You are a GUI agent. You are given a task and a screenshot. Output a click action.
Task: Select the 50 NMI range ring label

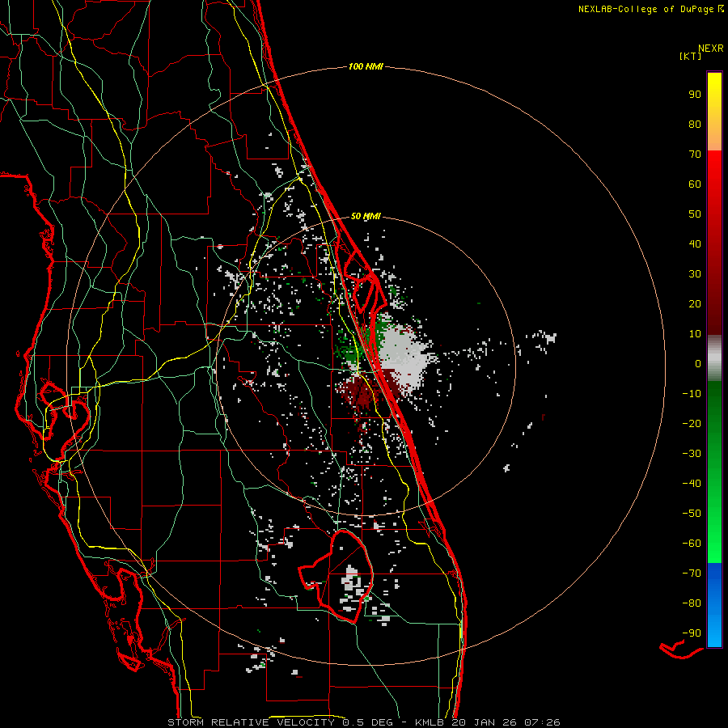pyautogui.click(x=366, y=216)
